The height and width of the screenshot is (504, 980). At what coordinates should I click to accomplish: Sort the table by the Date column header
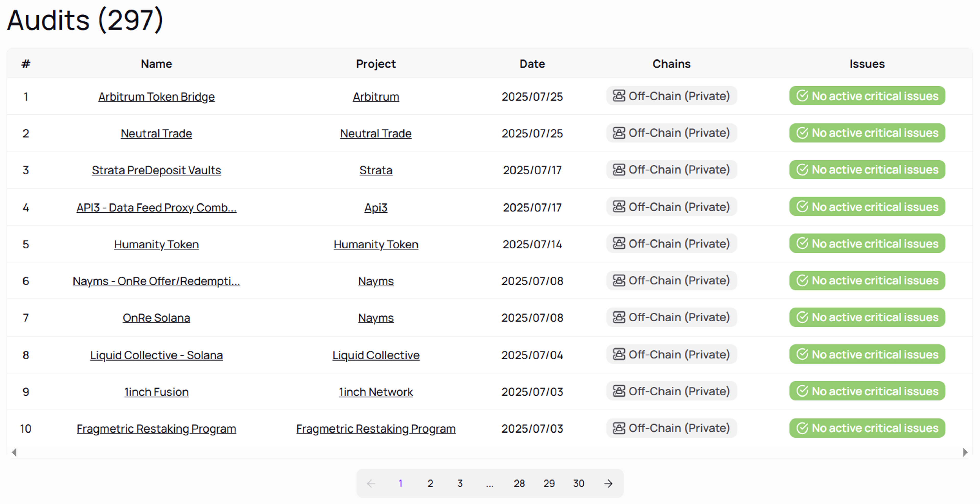coord(532,64)
